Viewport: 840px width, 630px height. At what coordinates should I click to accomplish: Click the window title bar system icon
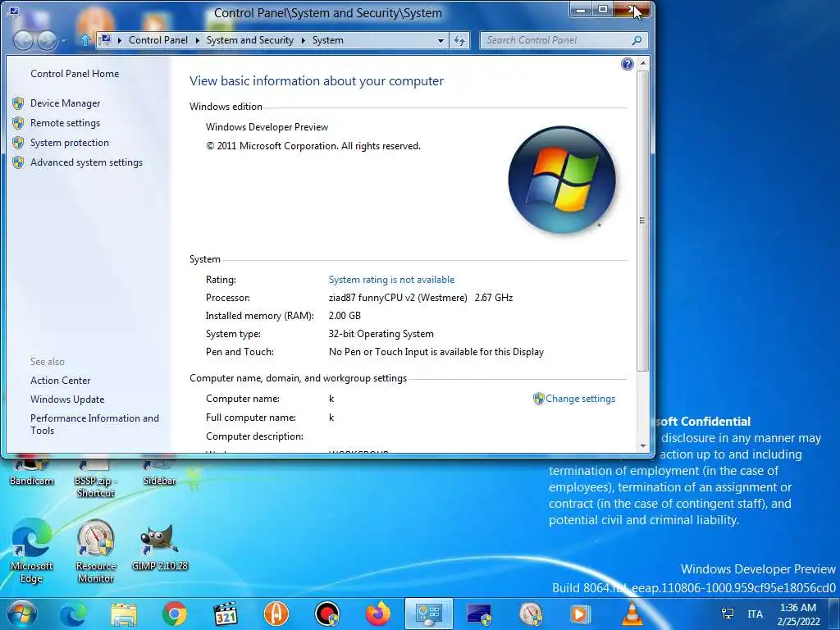point(14,11)
